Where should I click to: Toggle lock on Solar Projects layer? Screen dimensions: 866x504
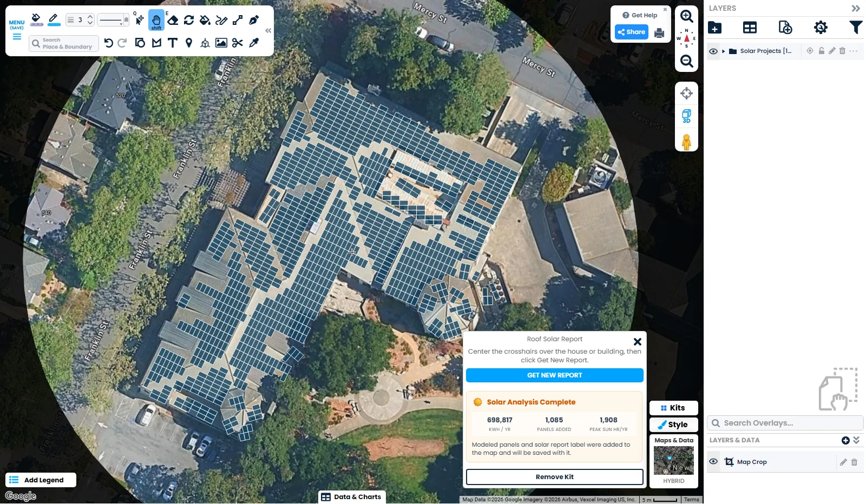(821, 51)
